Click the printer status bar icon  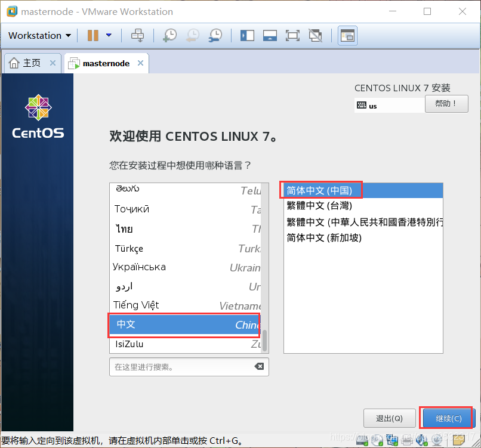(x=407, y=440)
